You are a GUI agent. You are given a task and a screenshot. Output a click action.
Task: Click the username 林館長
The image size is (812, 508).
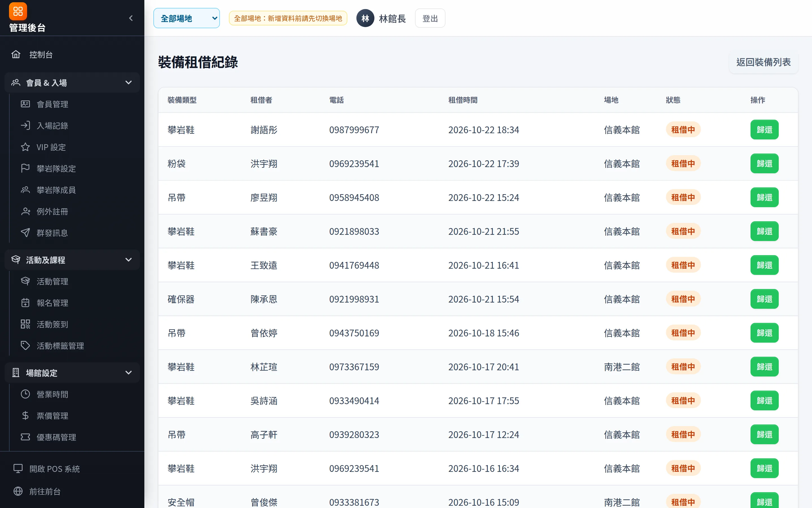(392, 18)
